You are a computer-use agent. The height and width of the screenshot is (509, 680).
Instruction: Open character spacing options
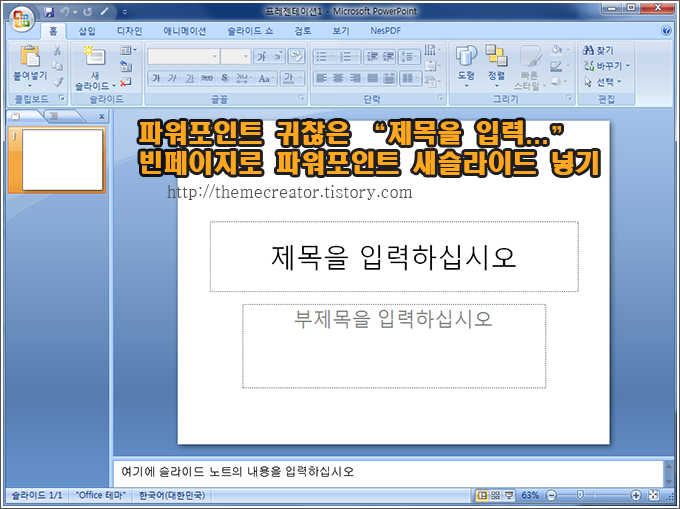pyautogui.click(x=244, y=78)
